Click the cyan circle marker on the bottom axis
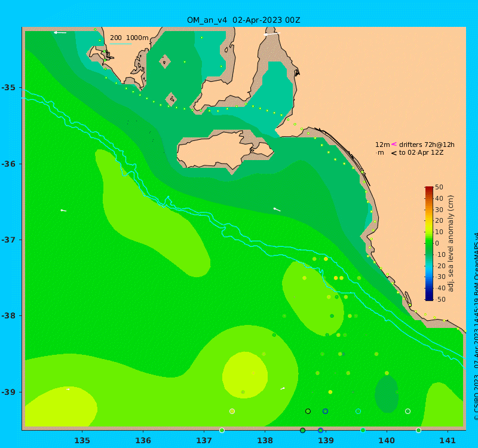Screen dimensions: 478x448 363,430
